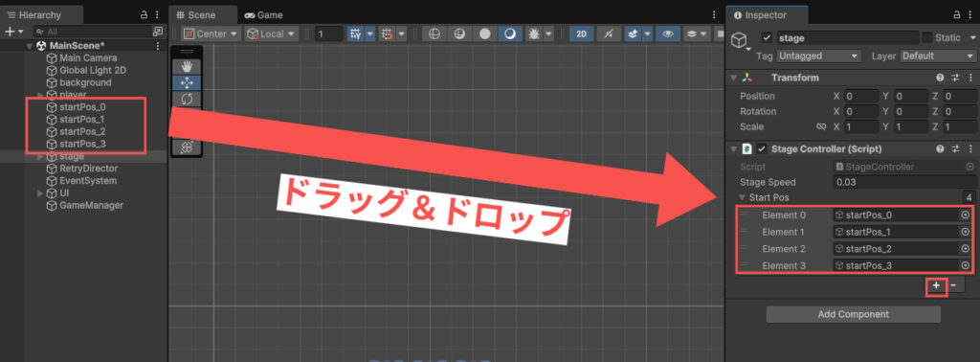Open debug draw mode dropdown arrow
This screenshot has width=980, height=362.
[x=548, y=34]
